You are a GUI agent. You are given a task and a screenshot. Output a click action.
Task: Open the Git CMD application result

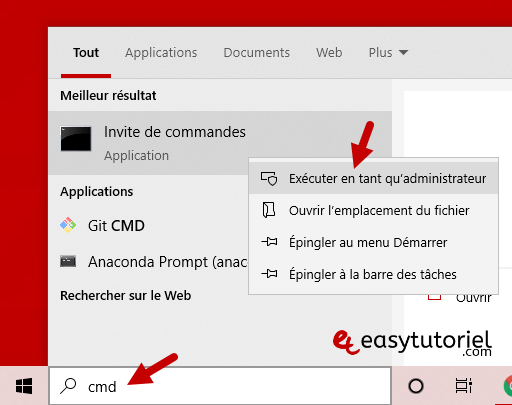(x=148, y=226)
